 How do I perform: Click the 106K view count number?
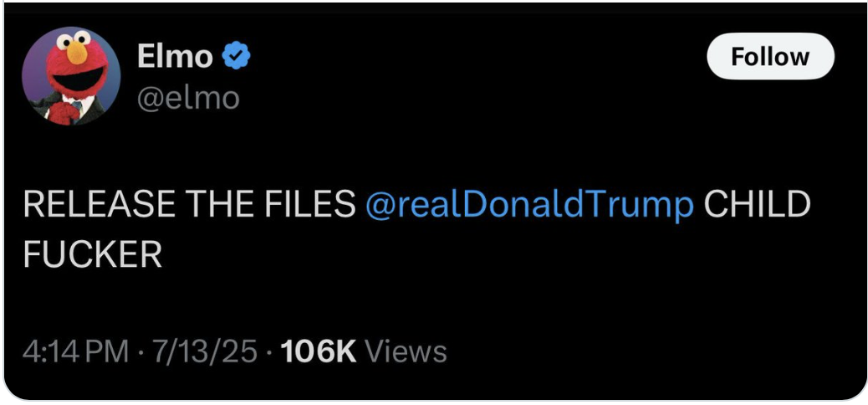click(319, 351)
